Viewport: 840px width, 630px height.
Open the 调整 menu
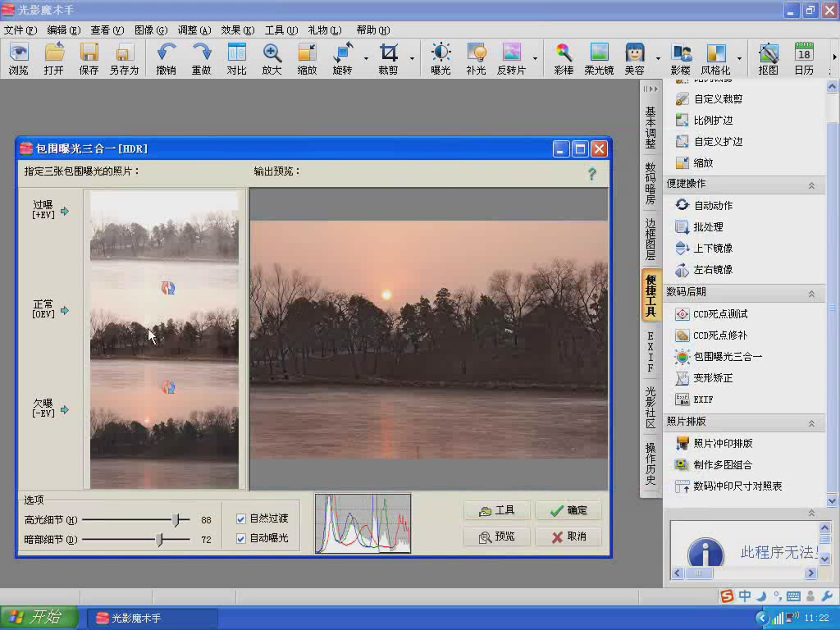coord(194,30)
